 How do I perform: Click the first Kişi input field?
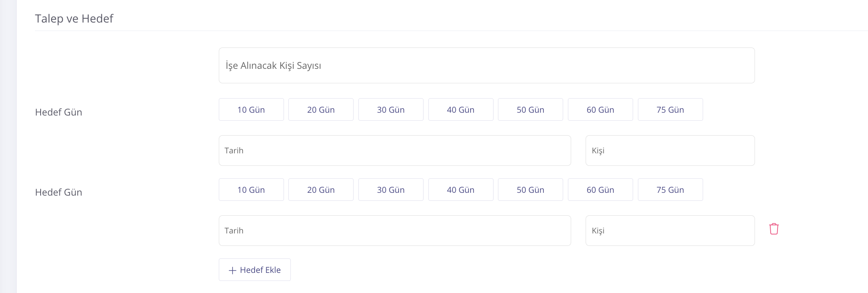[670, 151]
